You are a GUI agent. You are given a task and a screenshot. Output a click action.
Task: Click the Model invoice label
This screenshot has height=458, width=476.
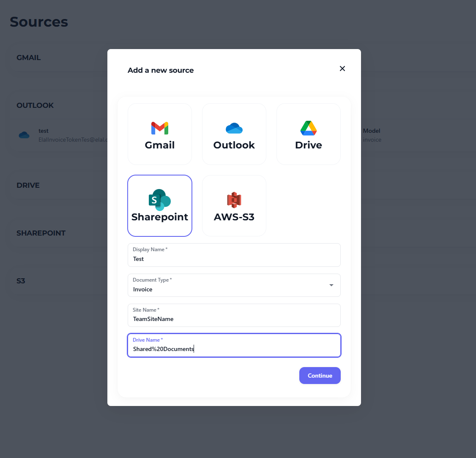pos(372,135)
